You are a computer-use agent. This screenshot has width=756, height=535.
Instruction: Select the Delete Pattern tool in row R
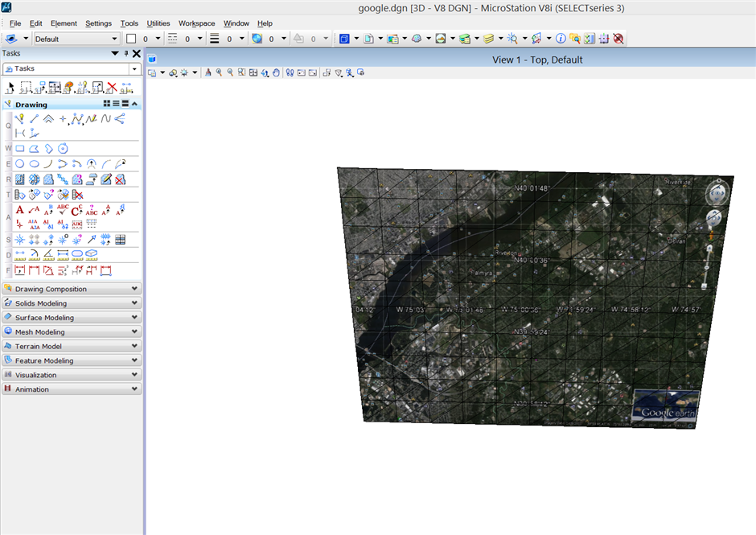(x=121, y=179)
